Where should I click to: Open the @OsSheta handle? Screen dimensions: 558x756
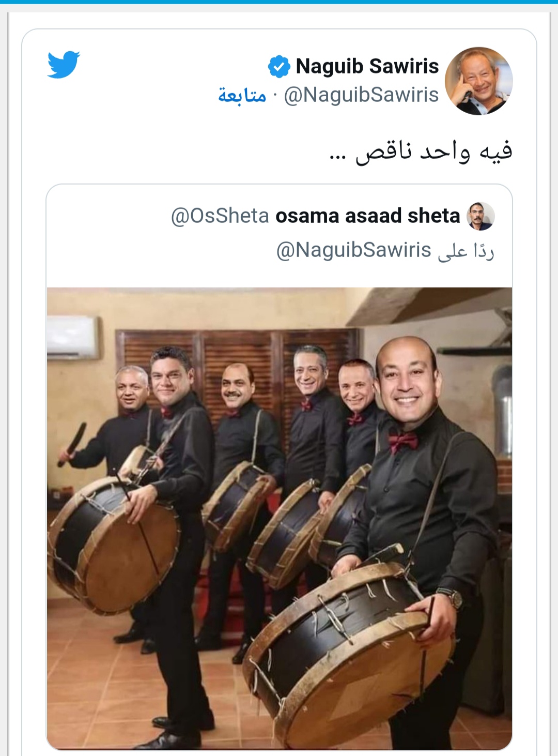point(220,216)
